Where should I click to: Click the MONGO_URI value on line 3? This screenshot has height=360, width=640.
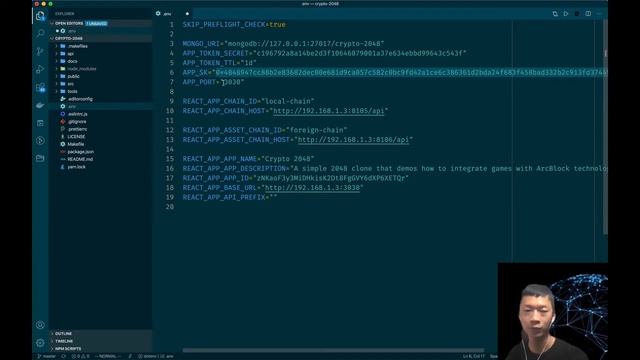[304, 44]
